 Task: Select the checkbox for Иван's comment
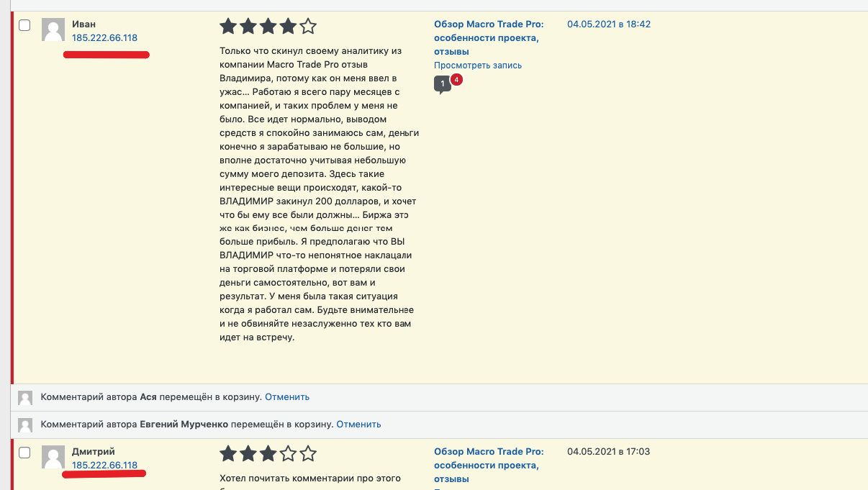(x=24, y=25)
